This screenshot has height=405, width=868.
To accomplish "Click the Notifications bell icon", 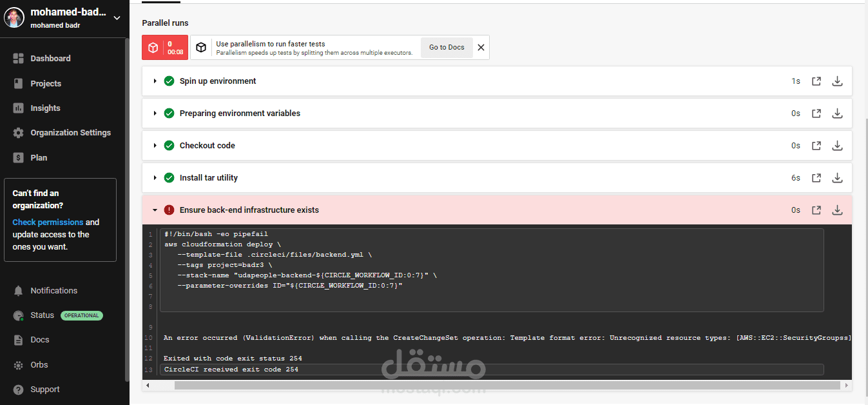I will (18, 291).
